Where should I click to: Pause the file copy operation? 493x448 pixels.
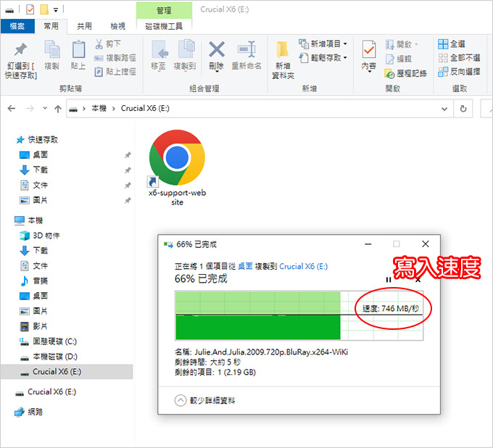(x=389, y=280)
